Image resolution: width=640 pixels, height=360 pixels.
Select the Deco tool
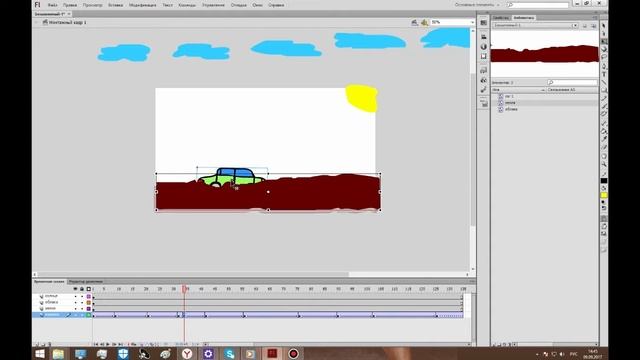604,115
